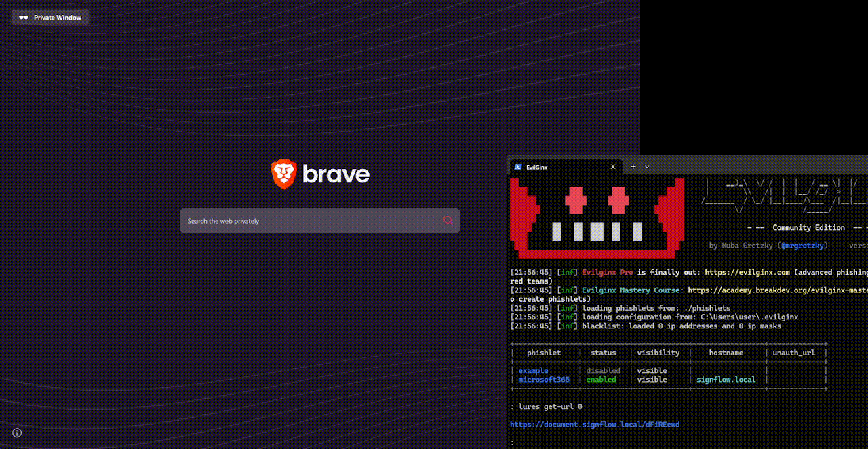Viewport: 868px width, 449px height.
Task: Click 'Evilginx Mastery Course:' text
Action: click(x=633, y=290)
